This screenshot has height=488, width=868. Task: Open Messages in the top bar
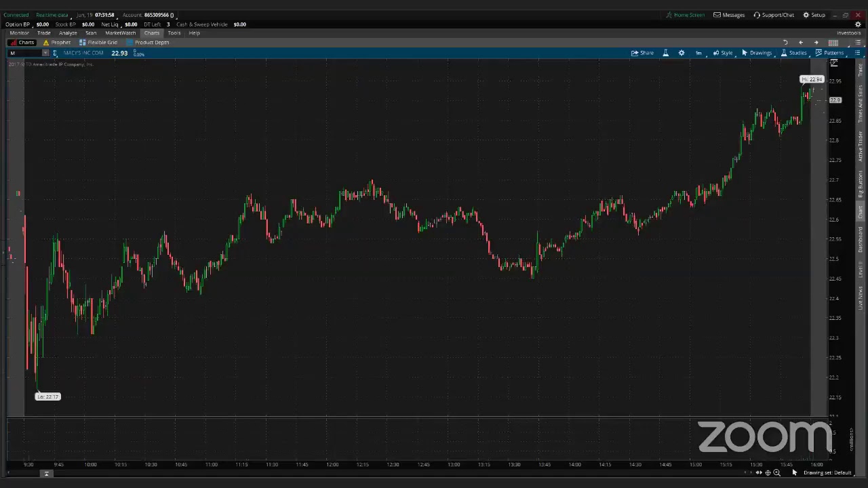[729, 15]
